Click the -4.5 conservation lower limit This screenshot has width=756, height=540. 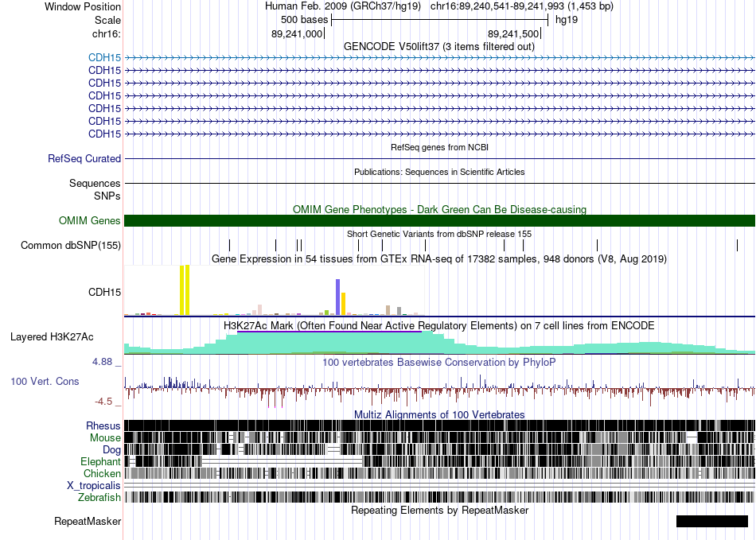103,402
